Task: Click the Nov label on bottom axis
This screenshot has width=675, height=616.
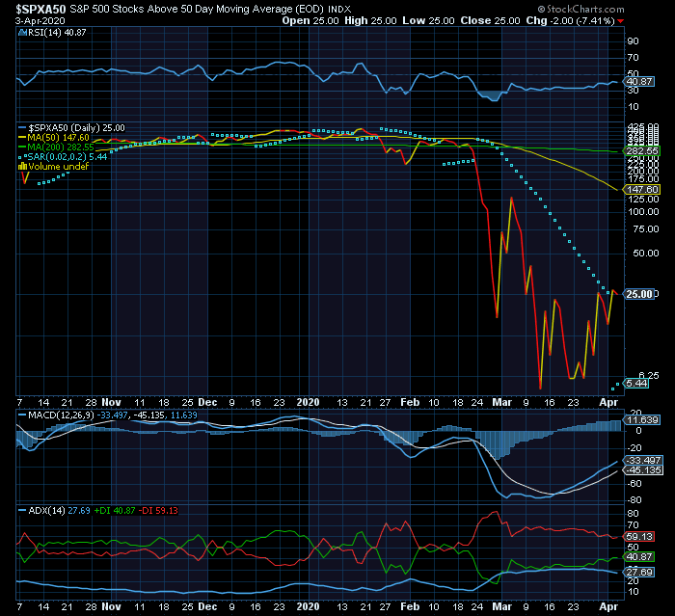Action: tap(111, 606)
